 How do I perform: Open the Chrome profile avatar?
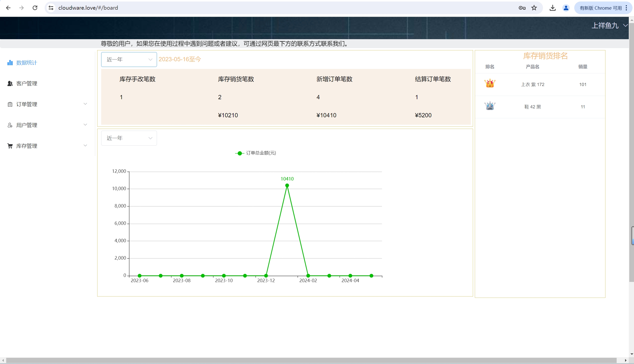click(566, 8)
